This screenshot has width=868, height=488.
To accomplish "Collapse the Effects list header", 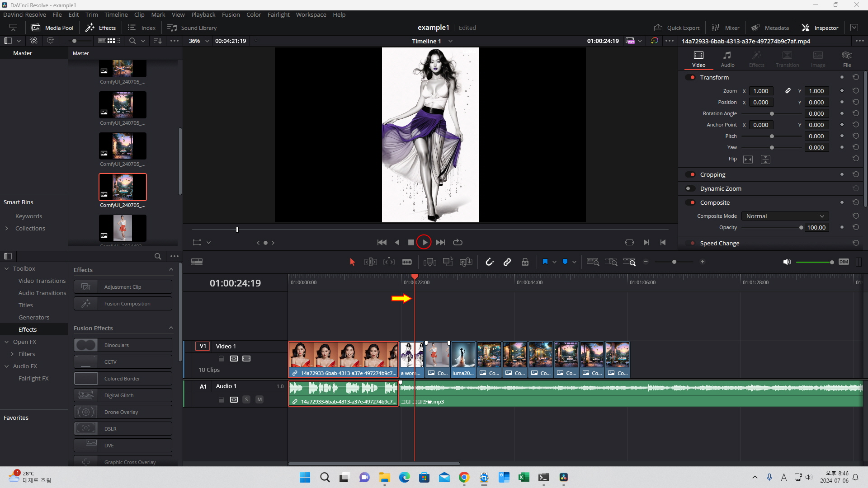I will click(171, 270).
